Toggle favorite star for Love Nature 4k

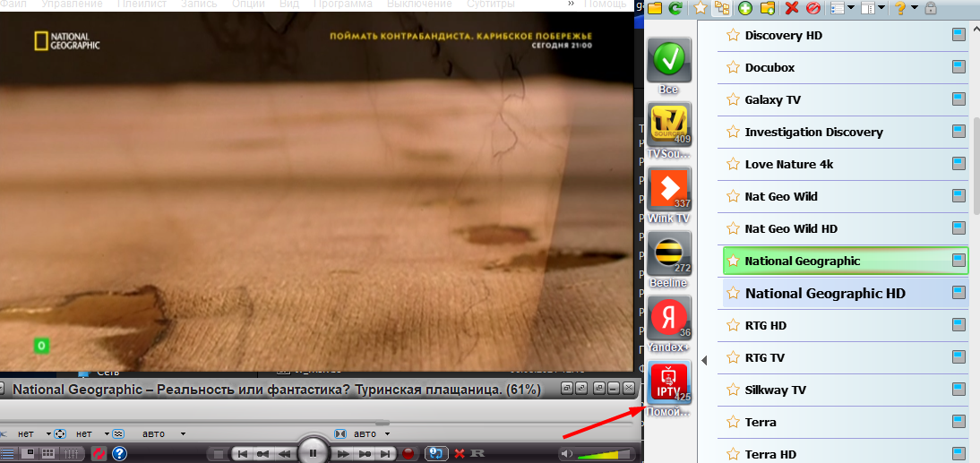733,164
